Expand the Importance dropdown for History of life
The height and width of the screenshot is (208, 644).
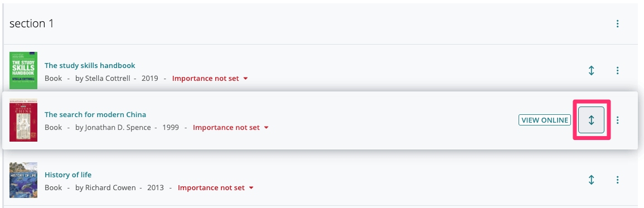pos(216,187)
